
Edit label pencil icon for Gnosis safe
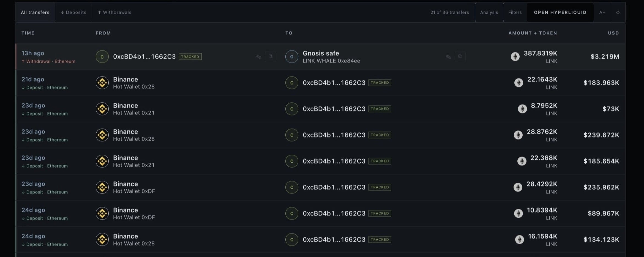448,57
